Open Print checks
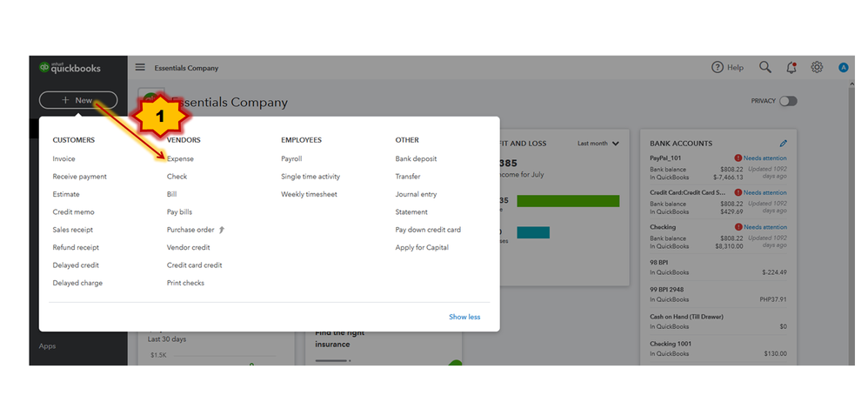 pos(185,283)
